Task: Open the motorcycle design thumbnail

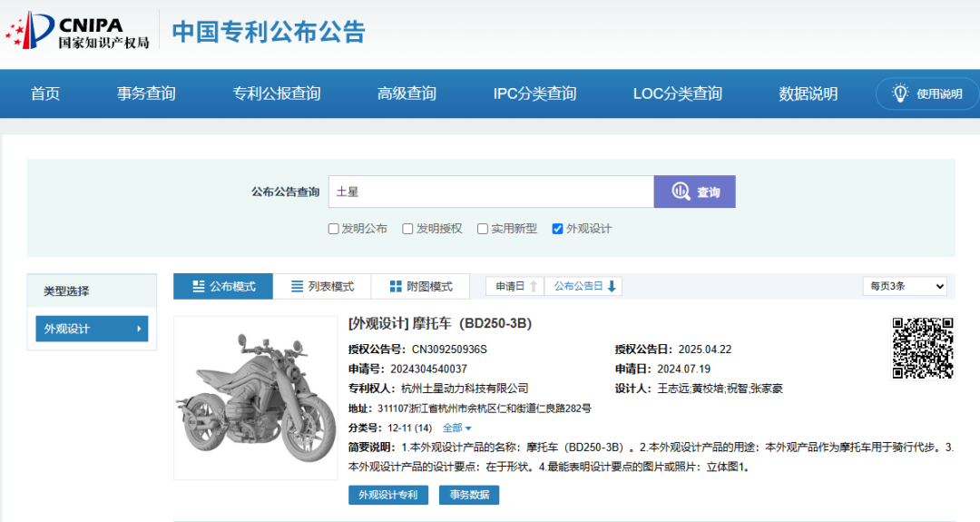Action: click(x=256, y=398)
